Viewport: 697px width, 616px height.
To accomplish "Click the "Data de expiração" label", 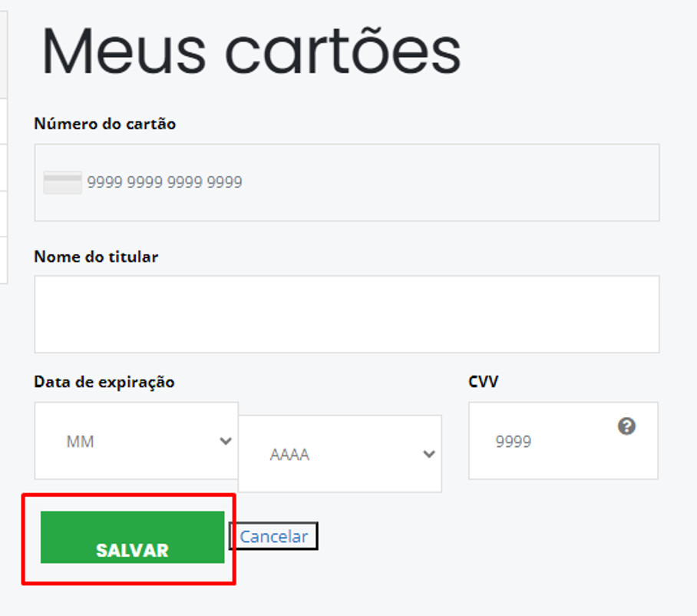I will coord(104,382).
